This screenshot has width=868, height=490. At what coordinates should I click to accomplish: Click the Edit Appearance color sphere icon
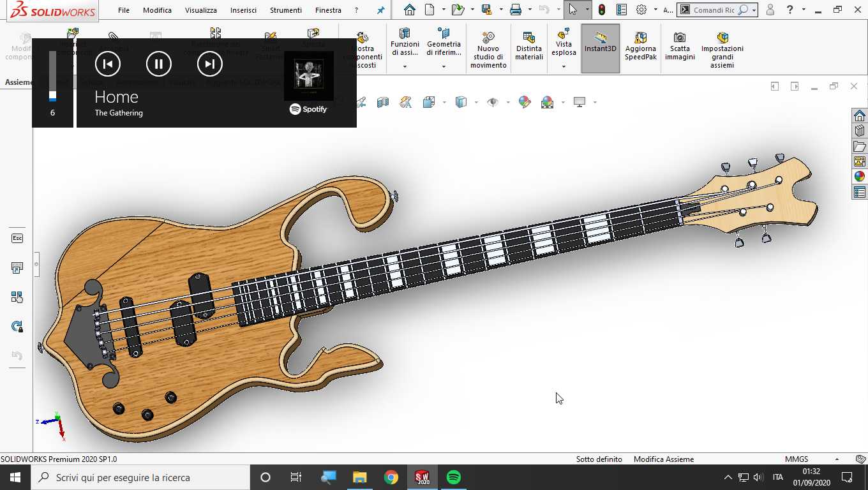tap(525, 102)
